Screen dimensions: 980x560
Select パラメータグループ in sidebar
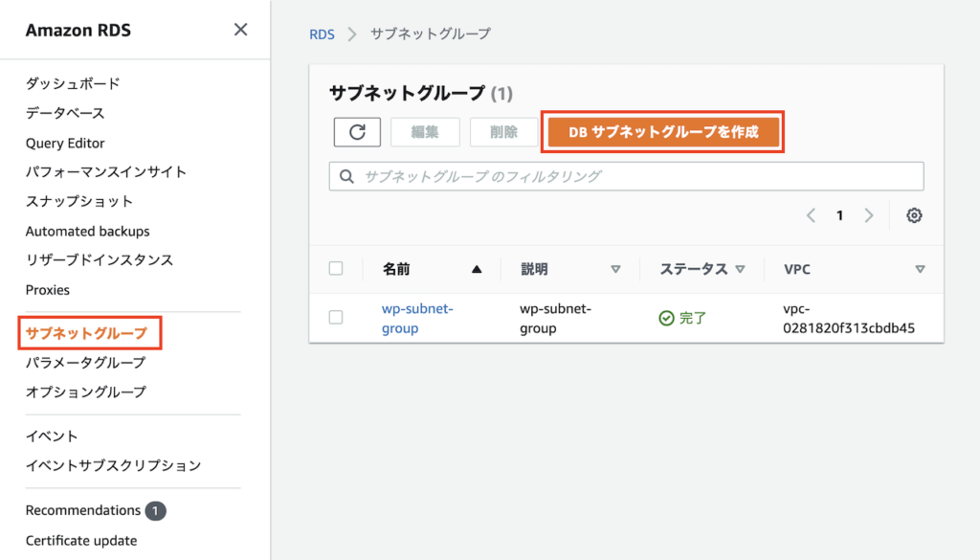[x=86, y=363]
